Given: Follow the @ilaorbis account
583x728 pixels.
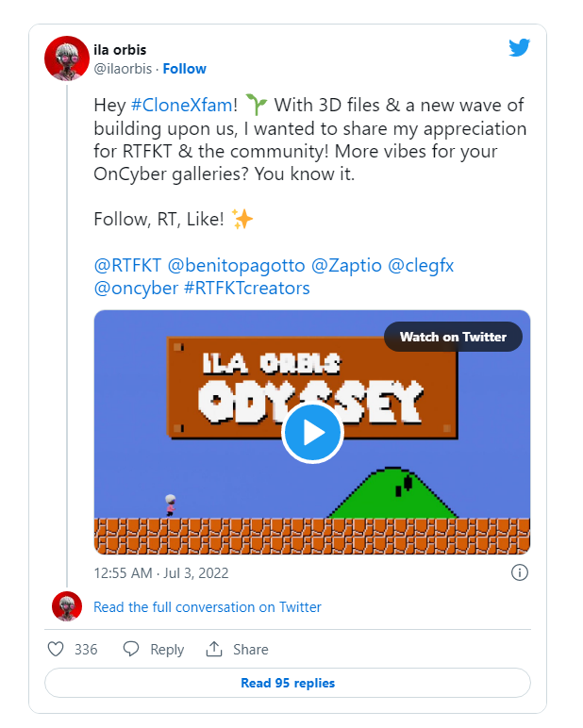Looking at the screenshot, I should tap(184, 69).
